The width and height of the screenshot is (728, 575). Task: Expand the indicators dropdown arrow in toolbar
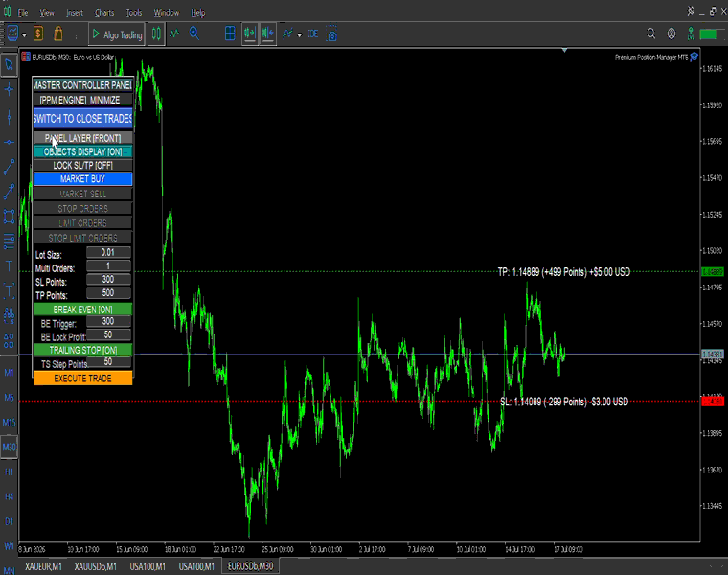point(300,34)
